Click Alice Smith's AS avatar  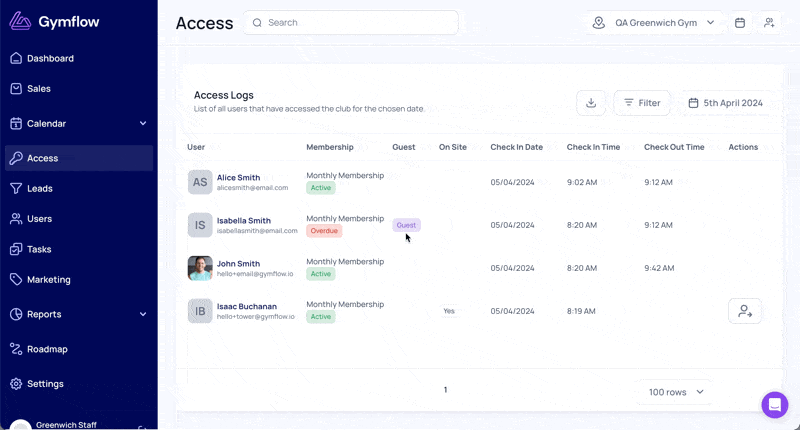point(200,182)
